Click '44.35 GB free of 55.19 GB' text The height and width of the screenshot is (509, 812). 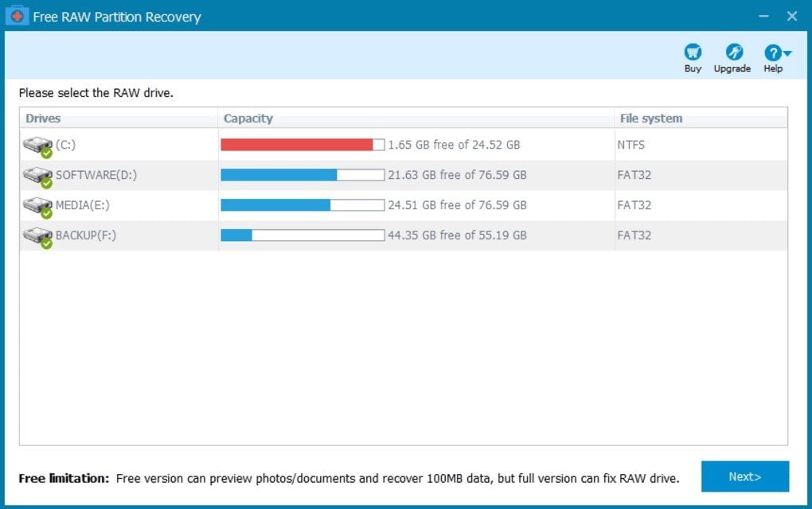tap(457, 235)
